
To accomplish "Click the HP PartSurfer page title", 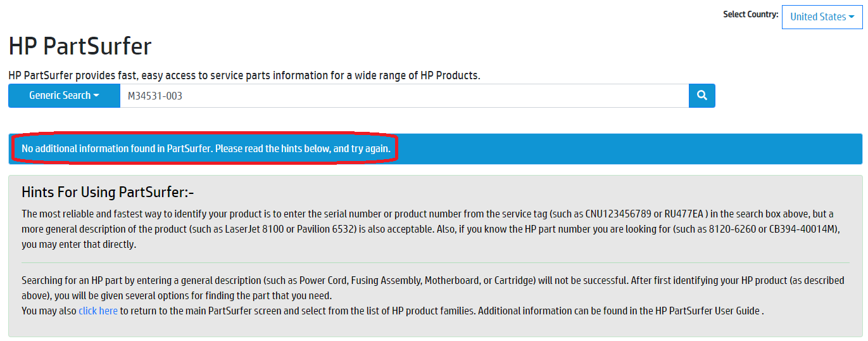I will tap(80, 46).
